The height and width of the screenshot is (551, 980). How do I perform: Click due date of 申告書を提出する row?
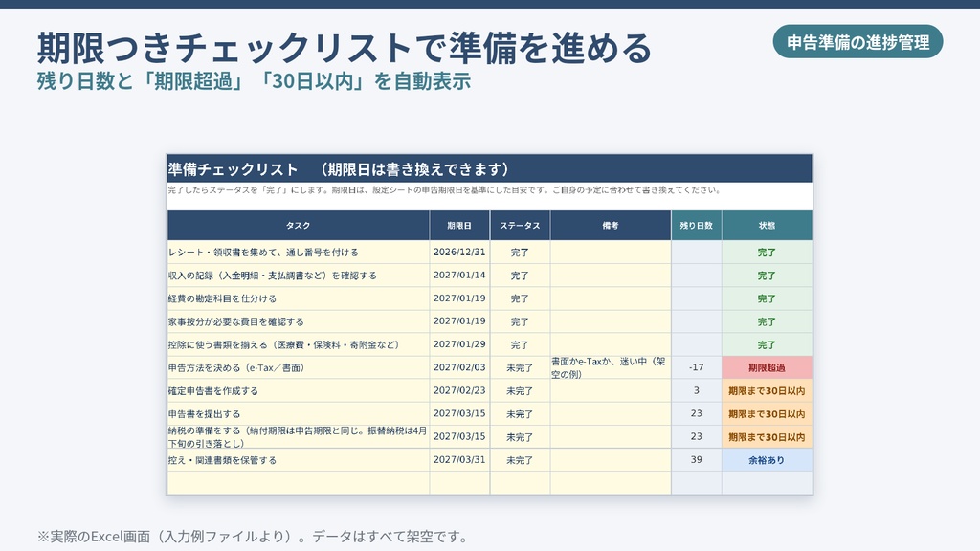pyautogui.click(x=459, y=413)
